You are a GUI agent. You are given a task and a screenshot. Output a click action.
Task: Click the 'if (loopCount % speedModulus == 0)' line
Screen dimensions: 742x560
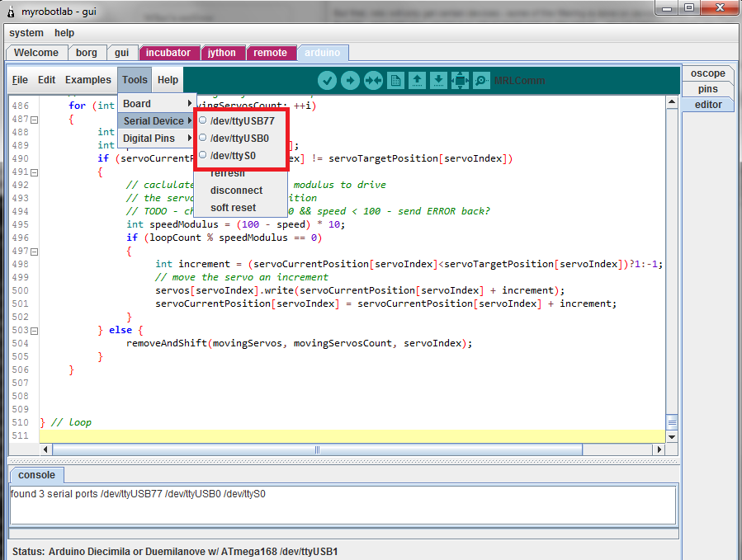click(x=224, y=238)
